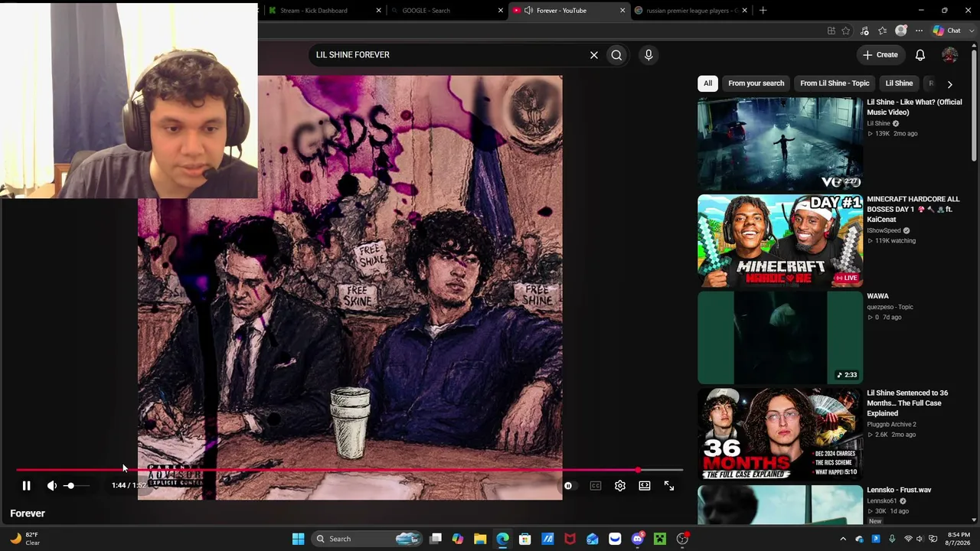Seek on the red video progress bar
The width and height of the screenshot is (980, 551).
point(349,470)
